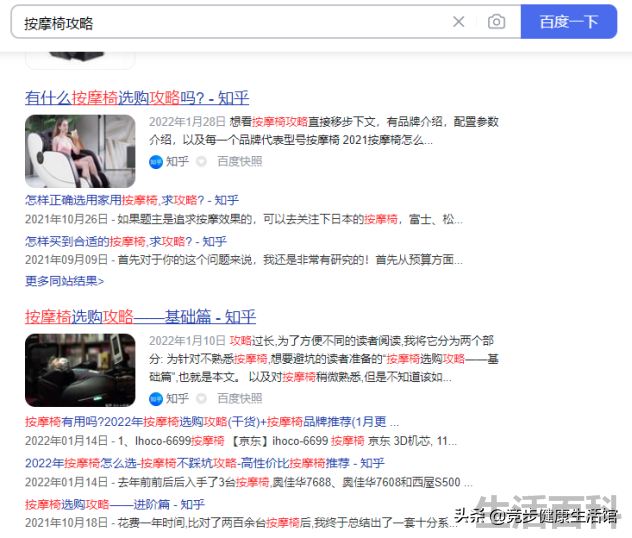Click the 知乎 source name under first result
This screenshot has width=632, height=538.
pyautogui.click(x=177, y=162)
